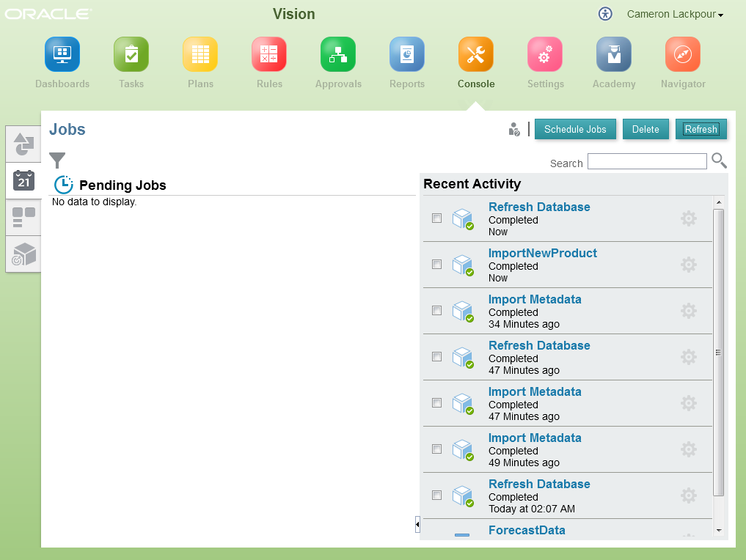
Task: Click the Delete button
Action: (x=646, y=129)
